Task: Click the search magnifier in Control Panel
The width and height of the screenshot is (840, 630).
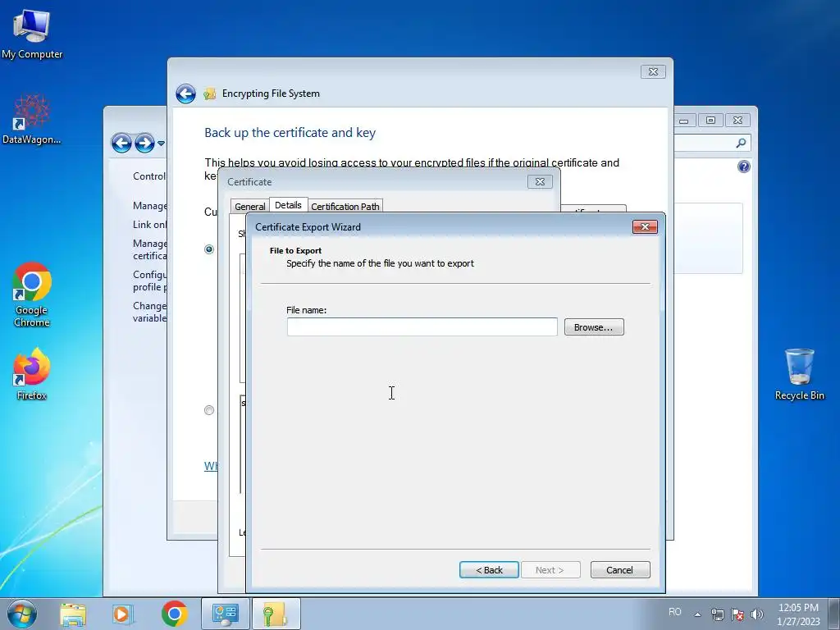Action: tap(742, 143)
